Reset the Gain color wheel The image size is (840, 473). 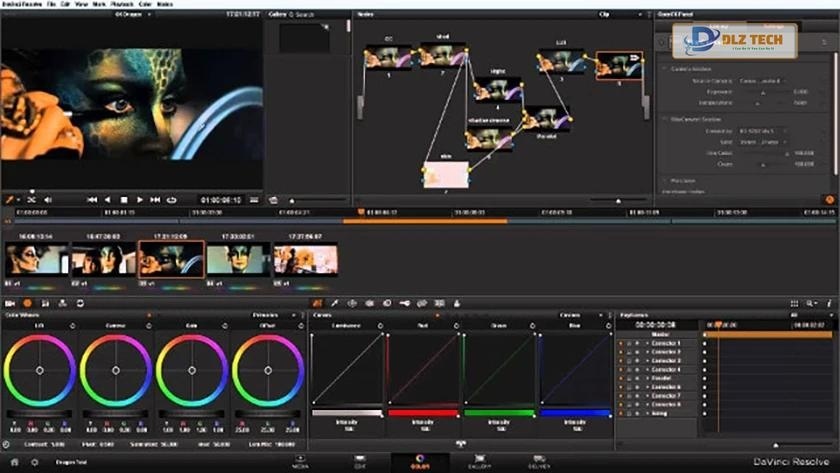pyautogui.click(x=224, y=326)
